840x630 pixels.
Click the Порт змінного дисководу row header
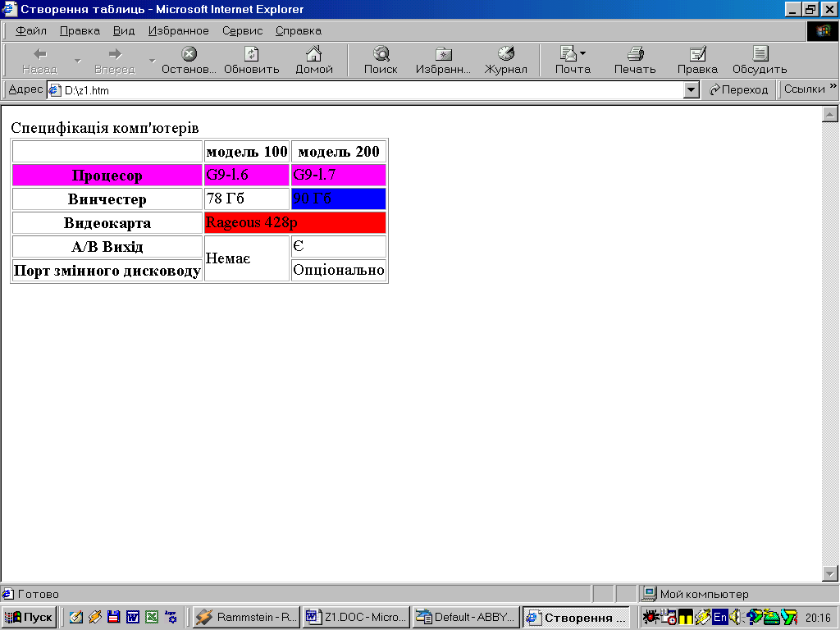pyautogui.click(x=107, y=271)
